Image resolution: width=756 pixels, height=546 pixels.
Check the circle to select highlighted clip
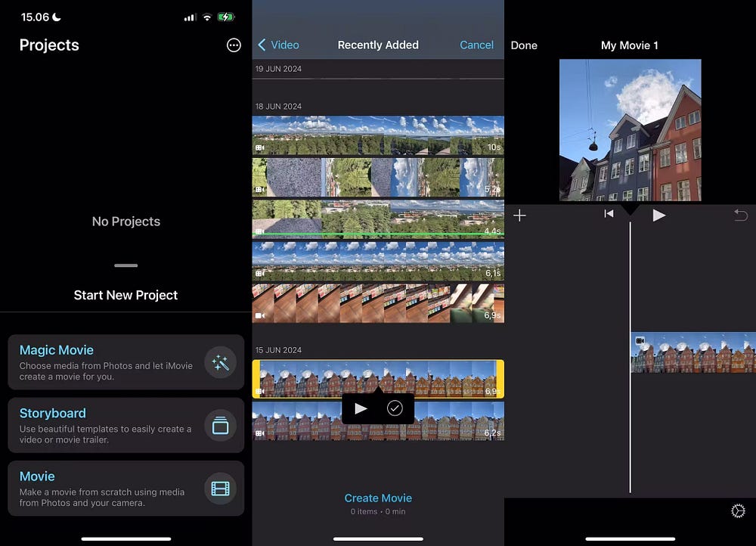(395, 408)
